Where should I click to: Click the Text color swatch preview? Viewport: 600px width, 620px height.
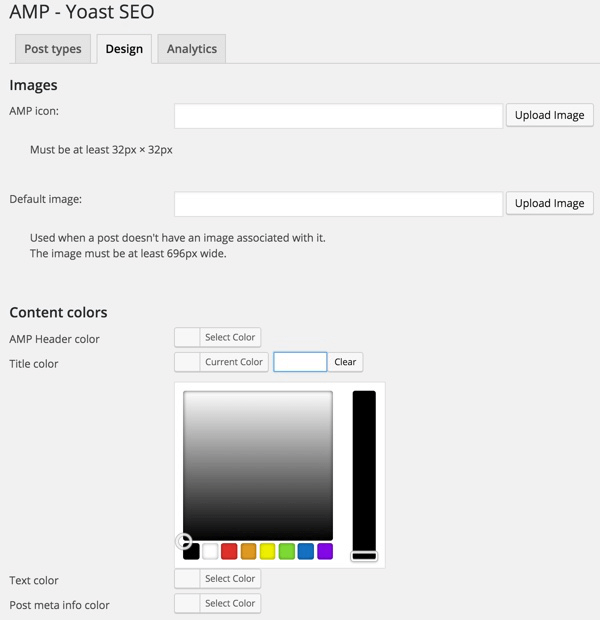coord(187,578)
